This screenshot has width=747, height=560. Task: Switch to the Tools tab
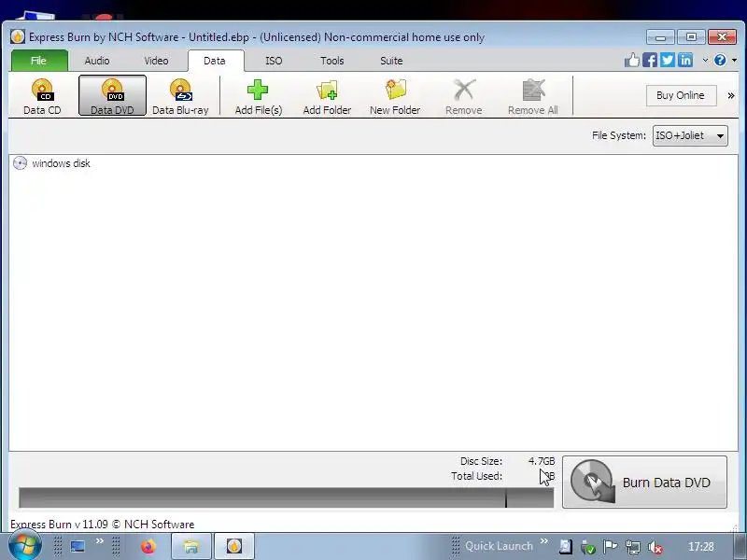click(332, 61)
